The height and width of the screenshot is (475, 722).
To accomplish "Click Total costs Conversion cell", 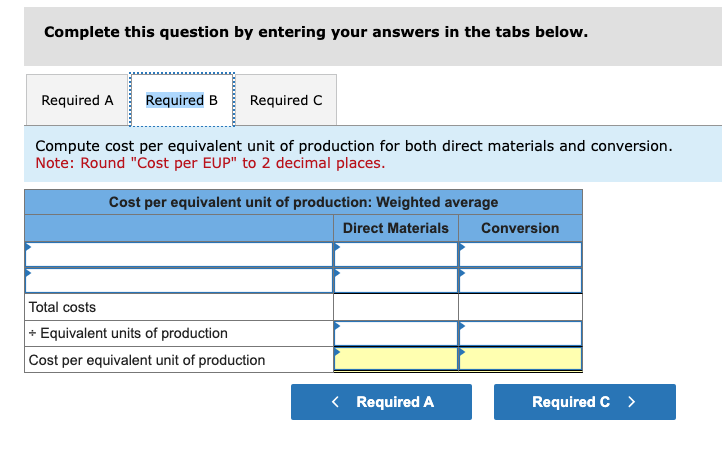I will pyautogui.click(x=520, y=307).
